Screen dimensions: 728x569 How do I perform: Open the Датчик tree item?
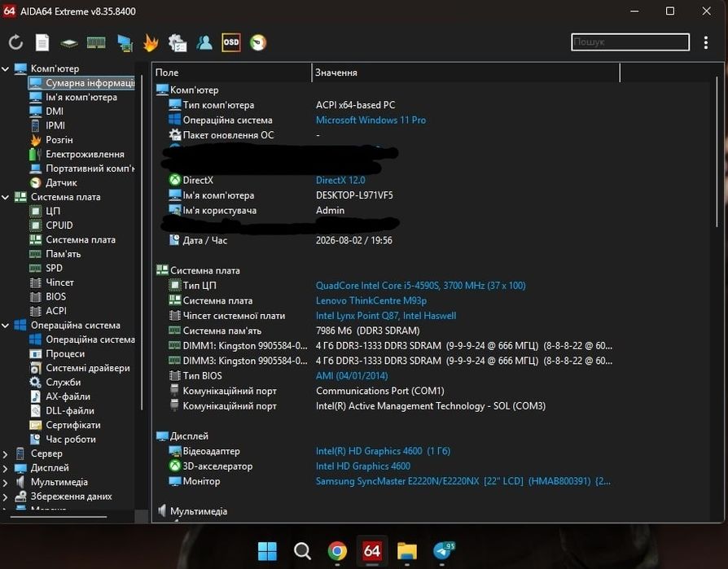(x=54, y=183)
